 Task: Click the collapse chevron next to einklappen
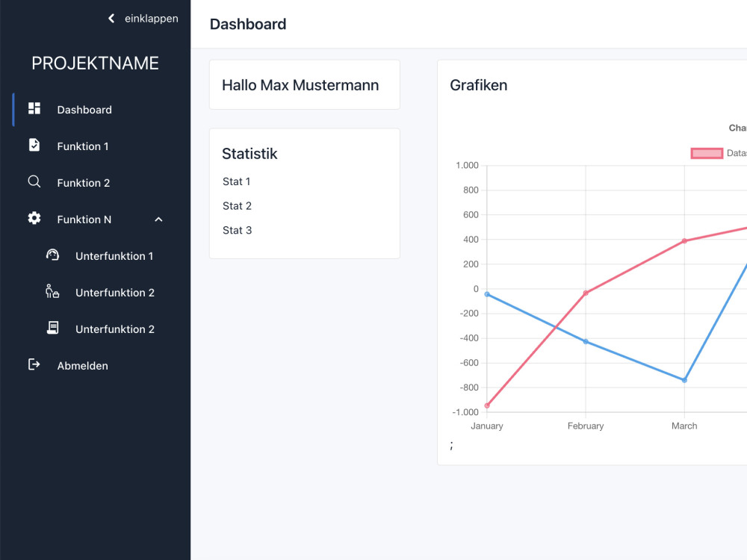111,19
